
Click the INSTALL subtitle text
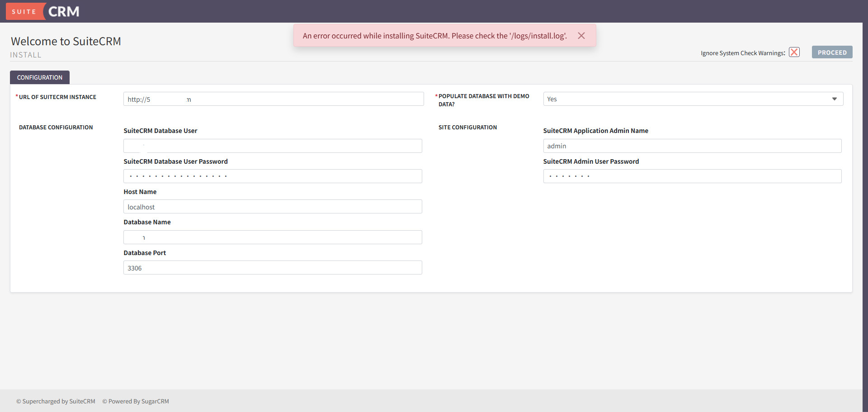click(26, 55)
